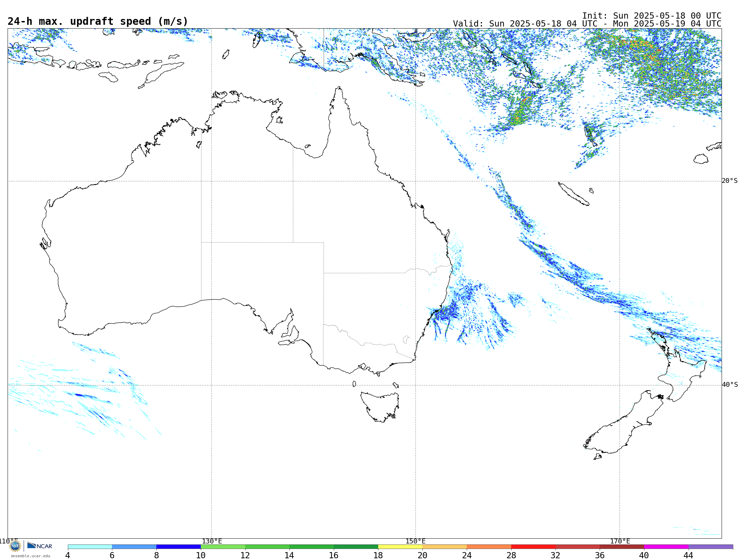Click colorbar tick label 20
The image size is (744, 560).
coord(422,555)
